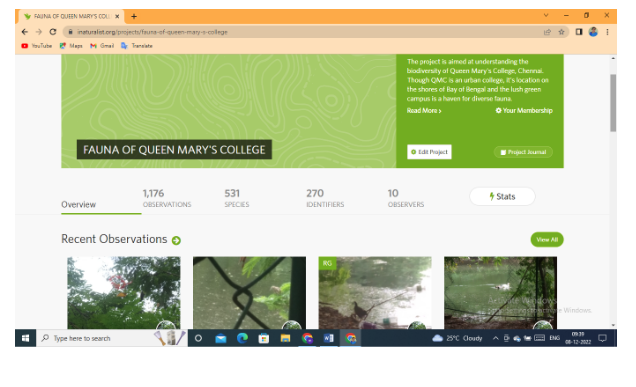This screenshot has width=636, height=387.
Task: Show hidden system tray icons
Action: tap(495, 338)
